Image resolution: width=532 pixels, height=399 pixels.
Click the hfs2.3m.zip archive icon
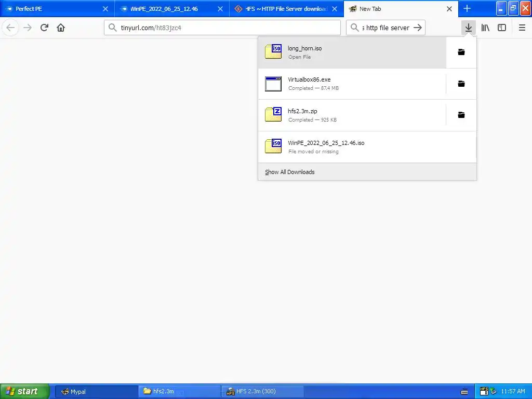coord(273,115)
